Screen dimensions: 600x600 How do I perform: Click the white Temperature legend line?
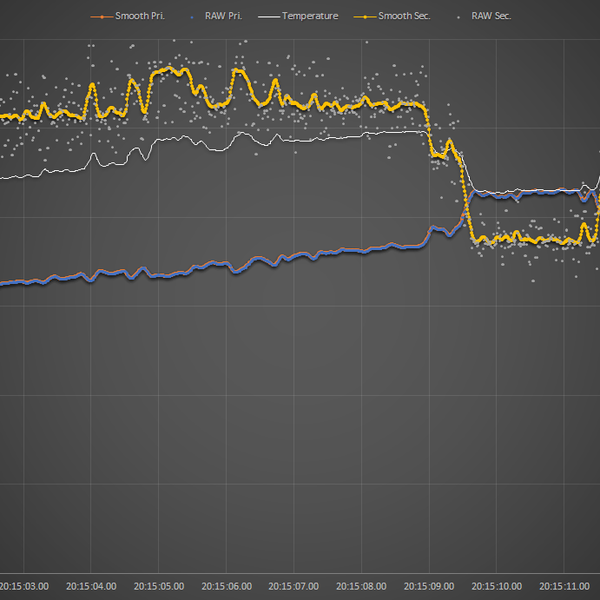coord(269,17)
